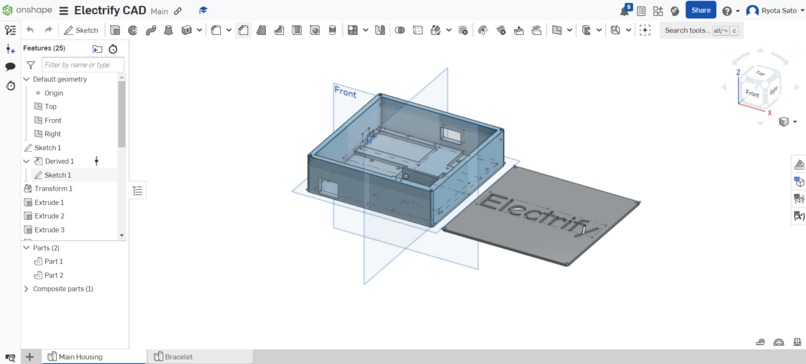Open the Plane tool dropdown arrow
This screenshot has width=806, height=364.
click(x=570, y=30)
